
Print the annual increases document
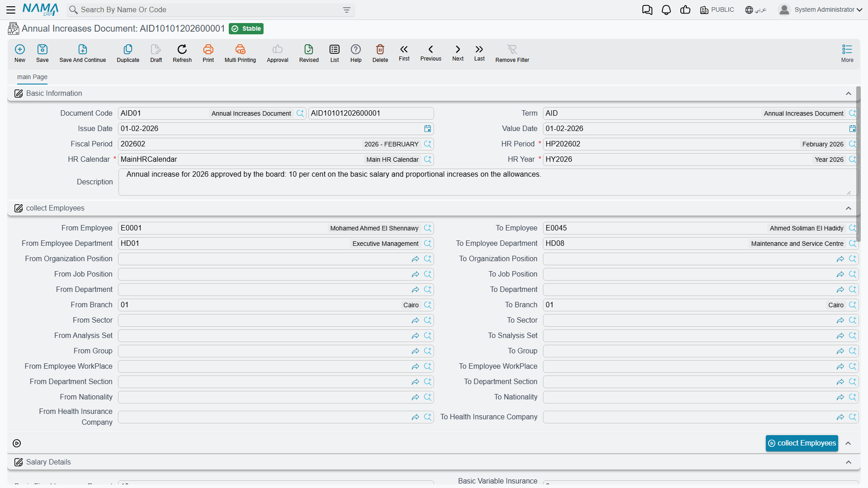(208, 53)
